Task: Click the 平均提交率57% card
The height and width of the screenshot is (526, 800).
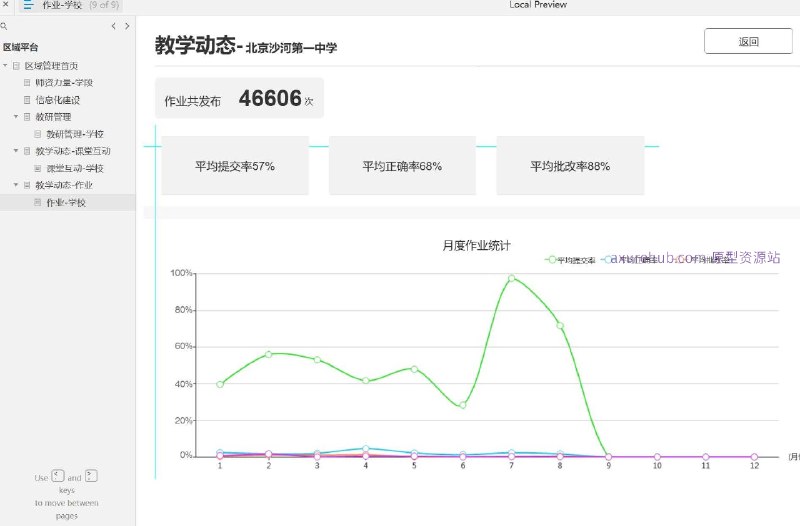Action: tap(235, 166)
